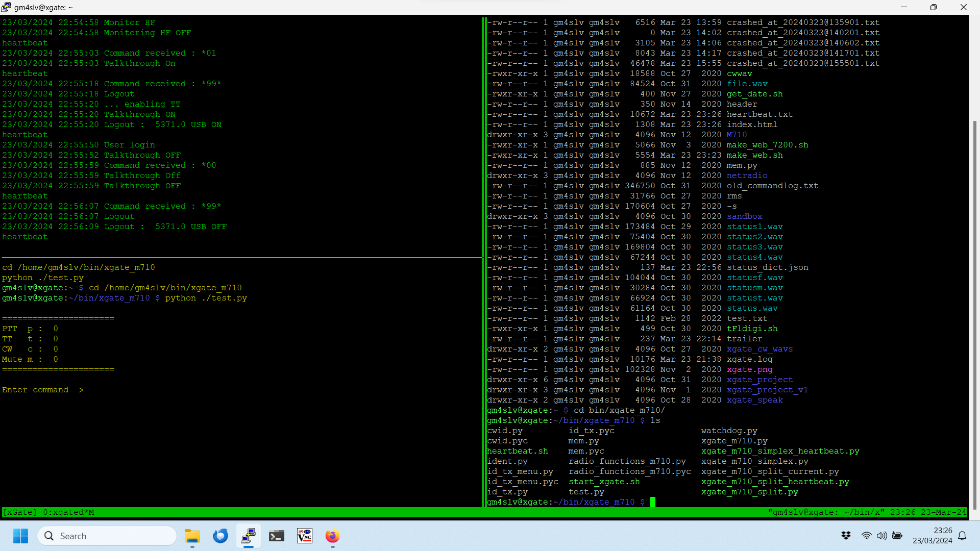Select the active PuTTY session in taskbar

click(248, 536)
